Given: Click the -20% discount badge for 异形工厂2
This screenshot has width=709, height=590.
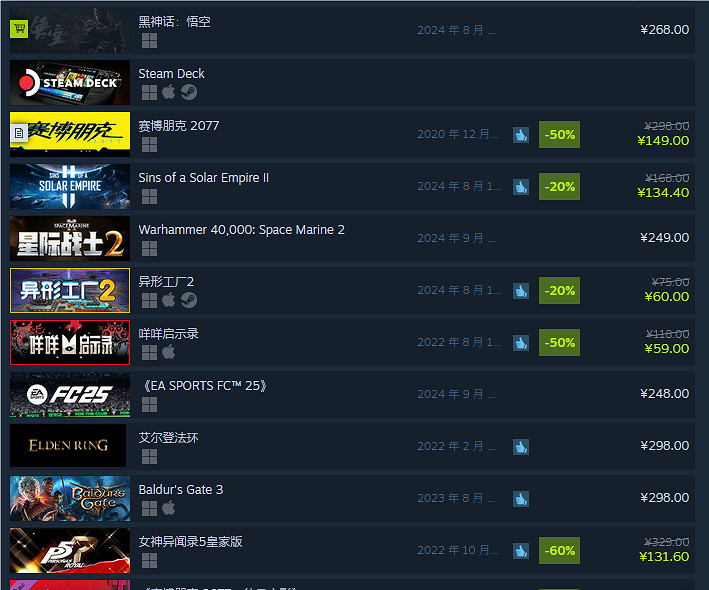Looking at the screenshot, I should point(559,291).
